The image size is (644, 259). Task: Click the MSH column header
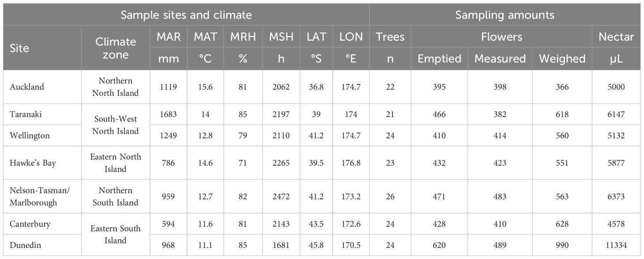[x=281, y=37]
